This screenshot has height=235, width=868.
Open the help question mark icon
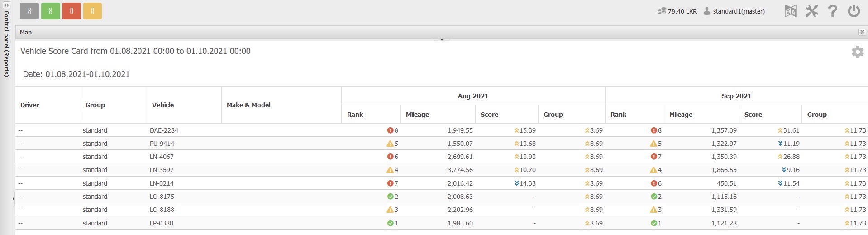click(x=832, y=11)
